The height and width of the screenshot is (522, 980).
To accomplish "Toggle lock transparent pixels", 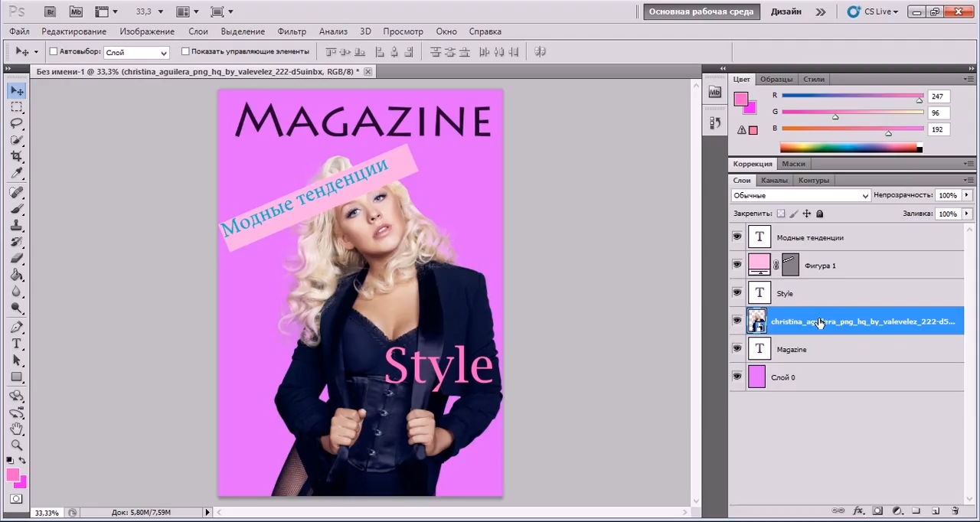I will tap(781, 214).
